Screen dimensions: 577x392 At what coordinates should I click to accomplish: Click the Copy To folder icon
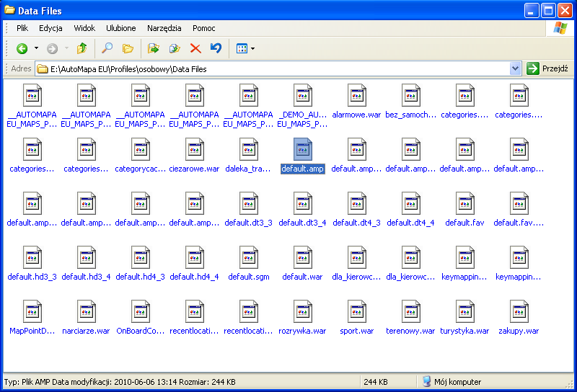174,48
